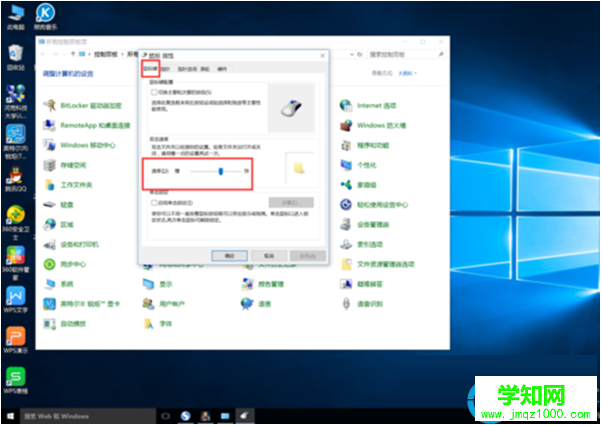Open Personalization (个性化) icon
Image resolution: width=602 pixels, height=426 pixels.
346,165
